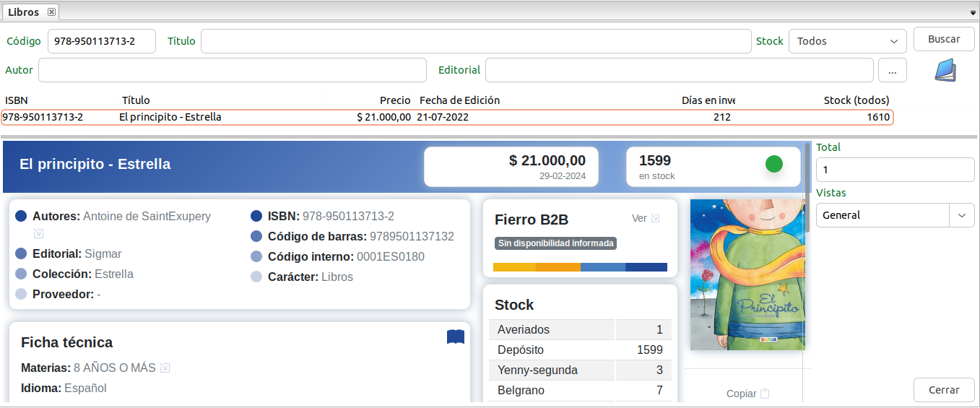
Task: Open the Editorial picker ellipsis button
Action: coord(892,70)
